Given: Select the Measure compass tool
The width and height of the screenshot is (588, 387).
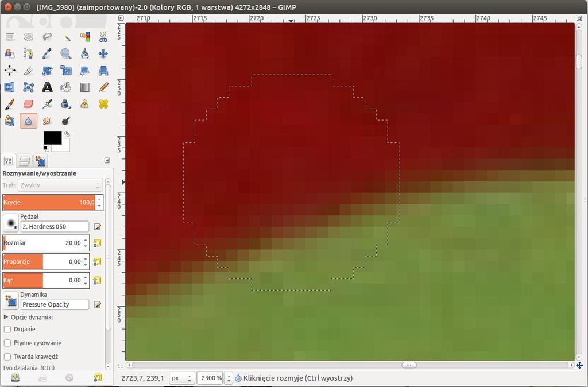Looking at the screenshot, I should [x=85, y=53].
